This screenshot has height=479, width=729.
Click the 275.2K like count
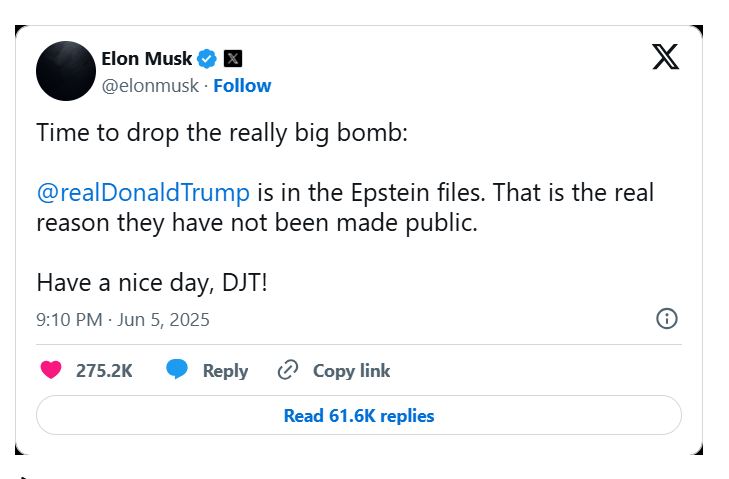click(x=104, y=371)
